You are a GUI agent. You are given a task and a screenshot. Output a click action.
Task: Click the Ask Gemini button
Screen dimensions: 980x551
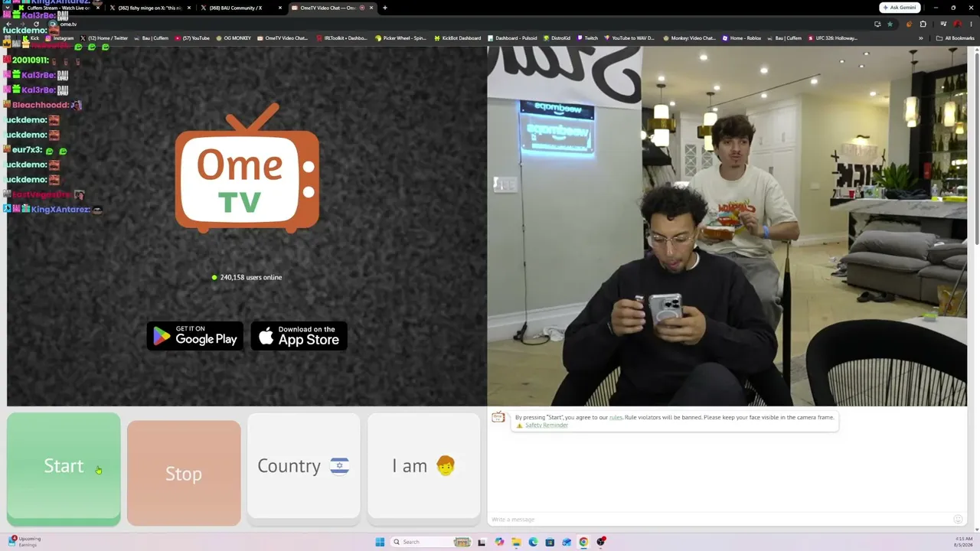(900, 8)
